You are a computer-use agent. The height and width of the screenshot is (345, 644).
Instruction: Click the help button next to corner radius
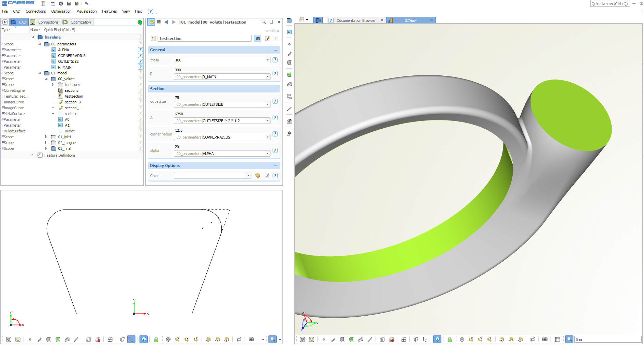click(275, 134)
